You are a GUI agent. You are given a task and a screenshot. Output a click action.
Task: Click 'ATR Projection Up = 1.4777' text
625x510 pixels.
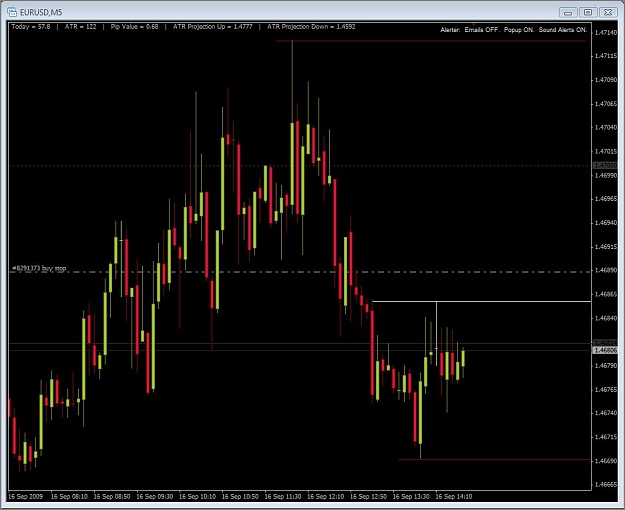pyautogui.click(x=212, y=27)
